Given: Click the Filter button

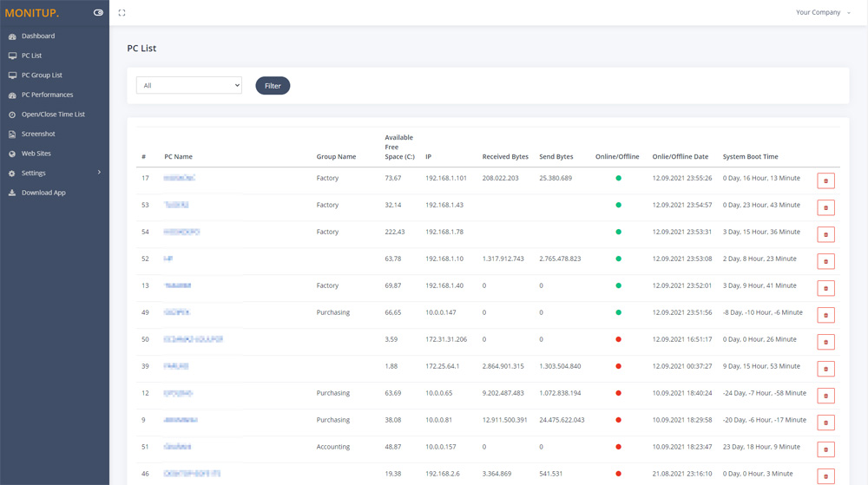Looking at the screenshot, I should pos(273,86).
